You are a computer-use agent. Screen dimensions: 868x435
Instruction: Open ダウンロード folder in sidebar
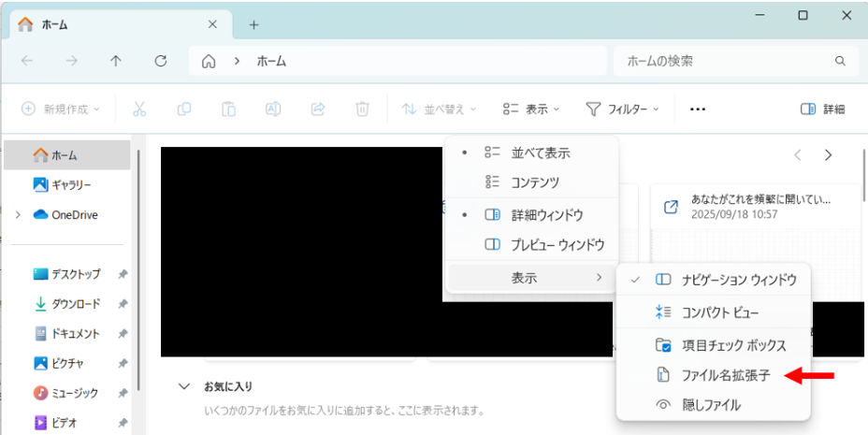pos(75,304)
